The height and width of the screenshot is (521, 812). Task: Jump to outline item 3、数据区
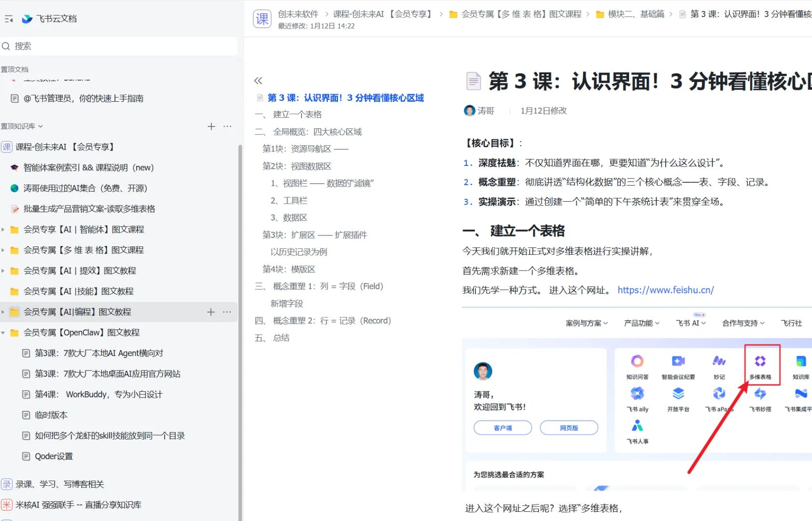[289, 218]
